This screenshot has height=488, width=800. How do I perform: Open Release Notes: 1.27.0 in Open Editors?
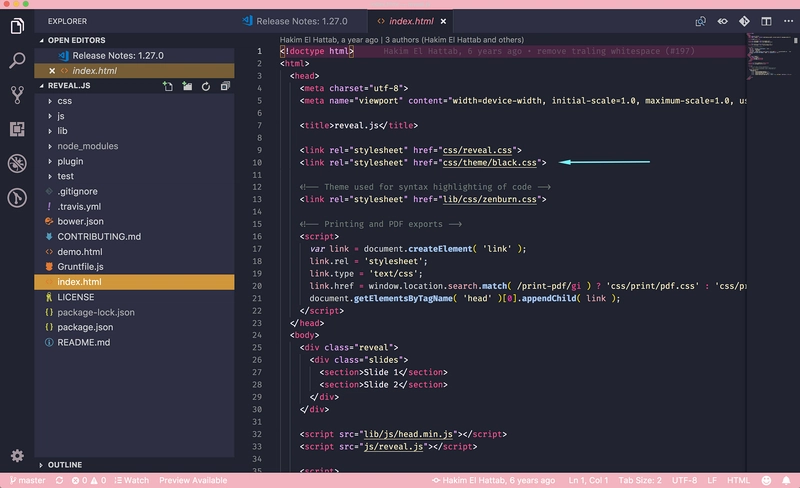pyautogui.click(x=134, y=56)
